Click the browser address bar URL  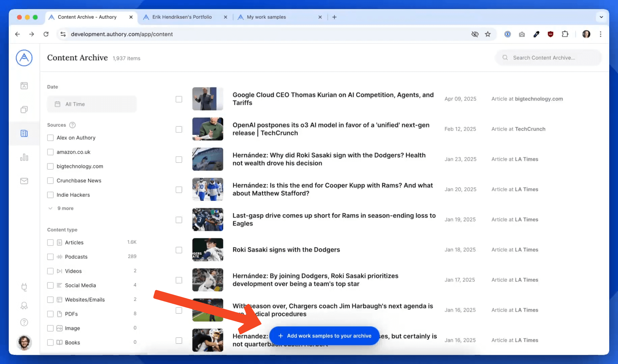coord(122,34)
